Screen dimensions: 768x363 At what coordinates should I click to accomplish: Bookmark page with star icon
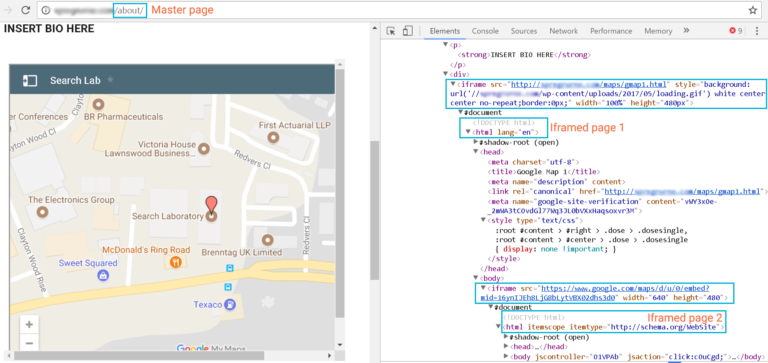click(752, 10)
